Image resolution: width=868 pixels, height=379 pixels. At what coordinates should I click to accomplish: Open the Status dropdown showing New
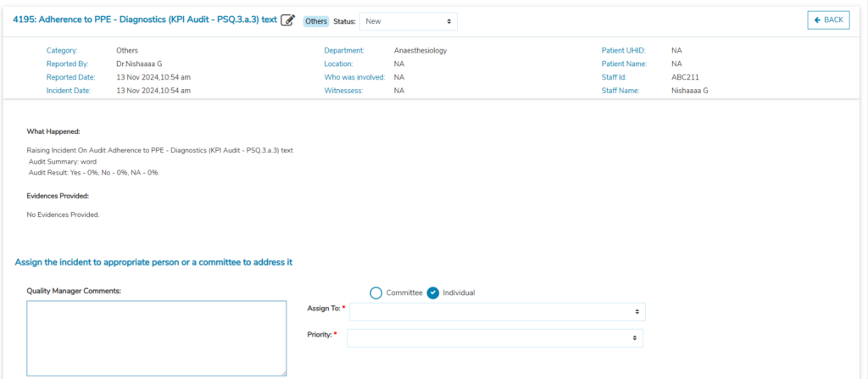click(408, 21)
